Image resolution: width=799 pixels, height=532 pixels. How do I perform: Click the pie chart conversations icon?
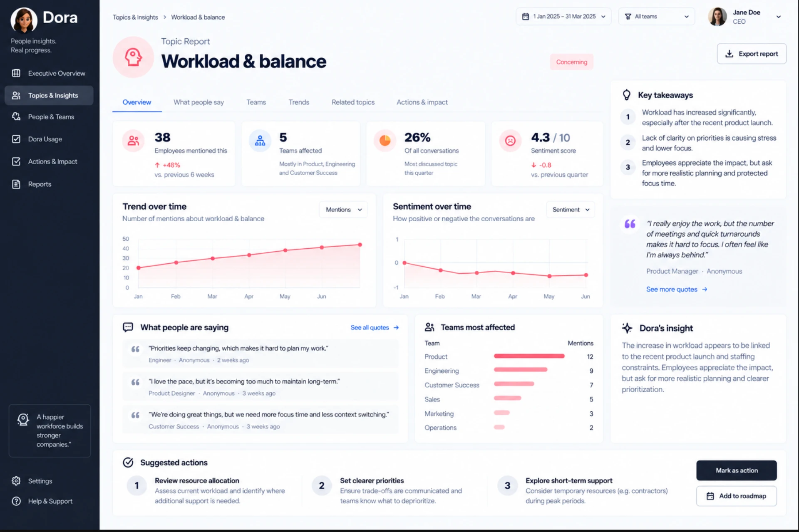tap(385, 141)
